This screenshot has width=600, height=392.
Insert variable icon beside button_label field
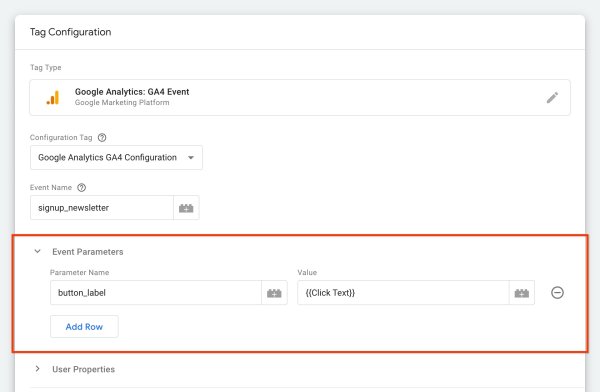click(x=274, y=293)
